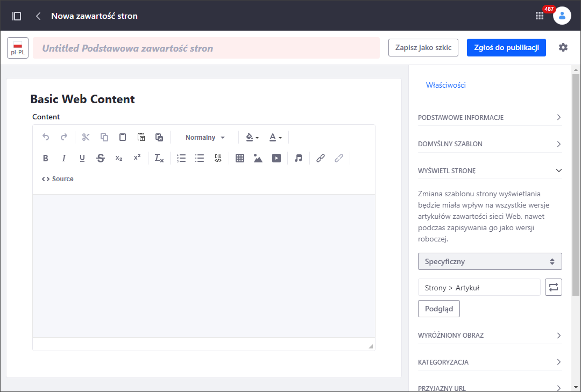Open the Normalny paragraph style dropdown

(205, 138)
